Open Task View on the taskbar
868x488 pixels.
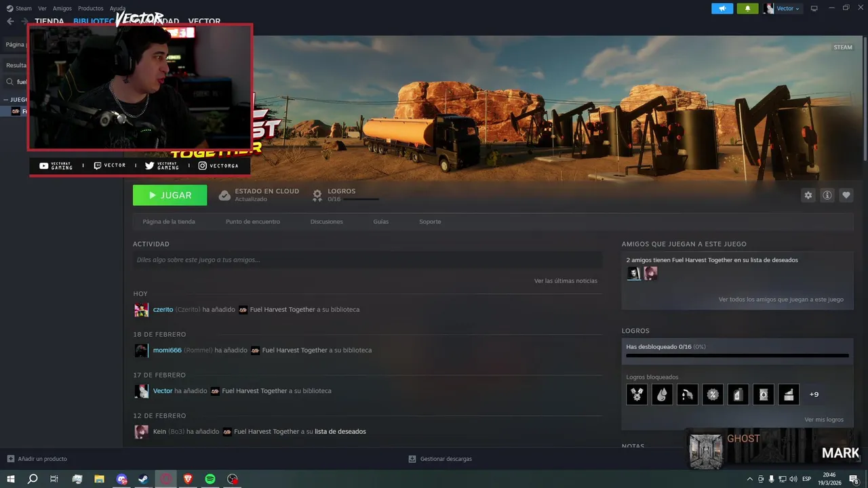(54, 479)
